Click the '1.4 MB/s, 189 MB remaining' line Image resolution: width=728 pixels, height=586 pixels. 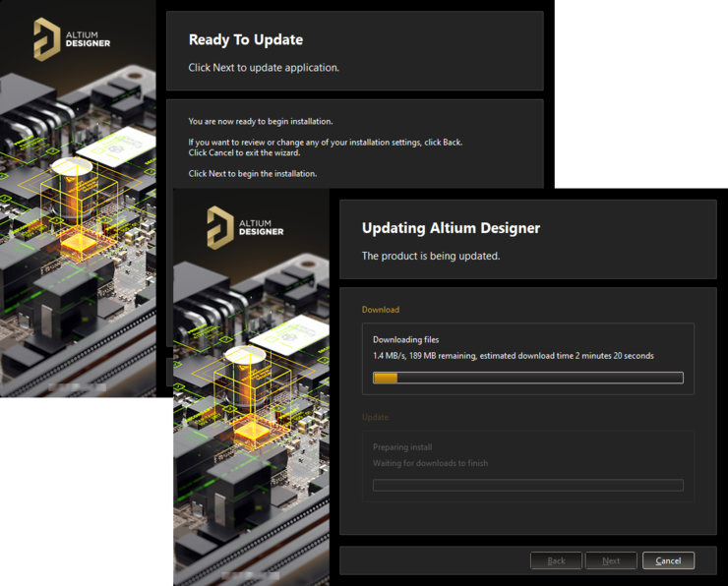click(x=513, y=356)
